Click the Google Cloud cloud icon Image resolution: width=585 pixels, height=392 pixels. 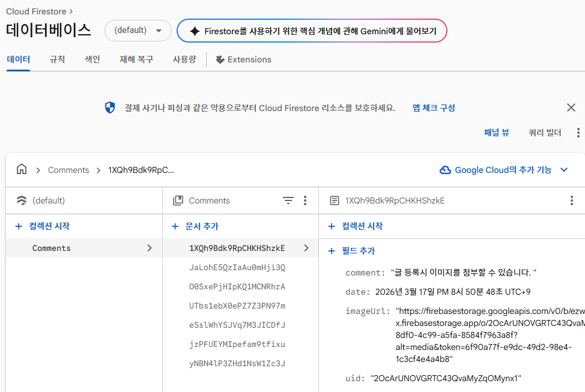445,170
